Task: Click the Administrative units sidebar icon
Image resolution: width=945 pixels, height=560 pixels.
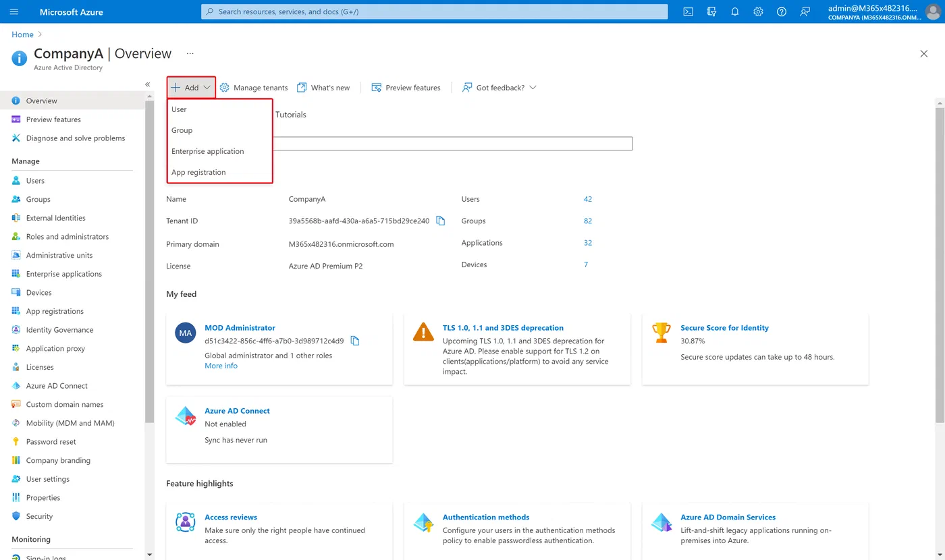Action: point(16,255)
